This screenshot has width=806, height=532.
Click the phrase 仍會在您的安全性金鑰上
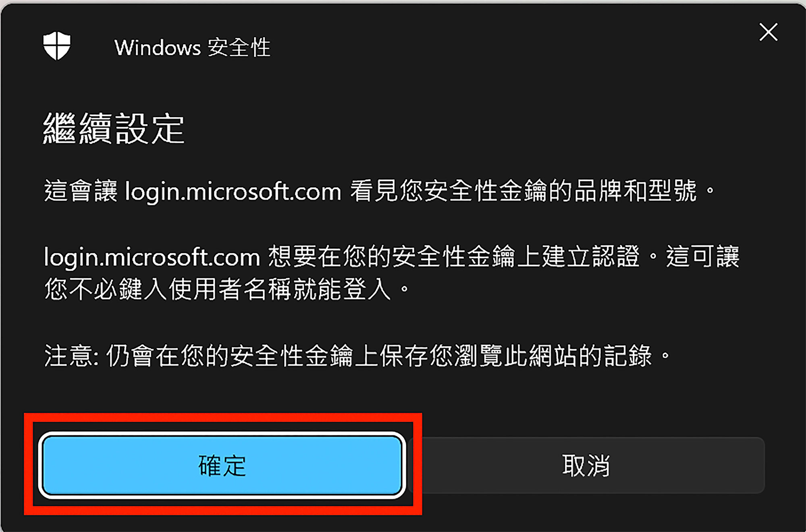point(242,356)
